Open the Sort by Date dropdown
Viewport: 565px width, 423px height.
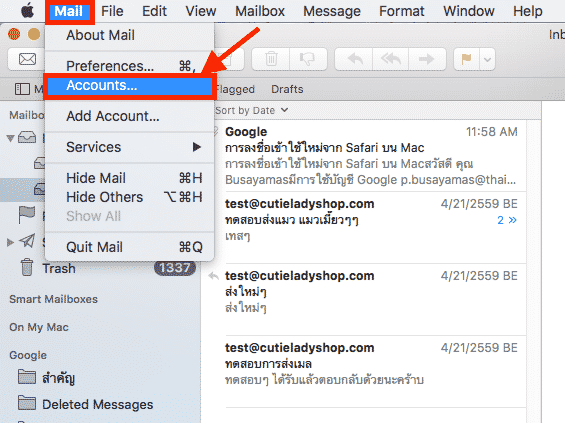(x=252, y=110)
